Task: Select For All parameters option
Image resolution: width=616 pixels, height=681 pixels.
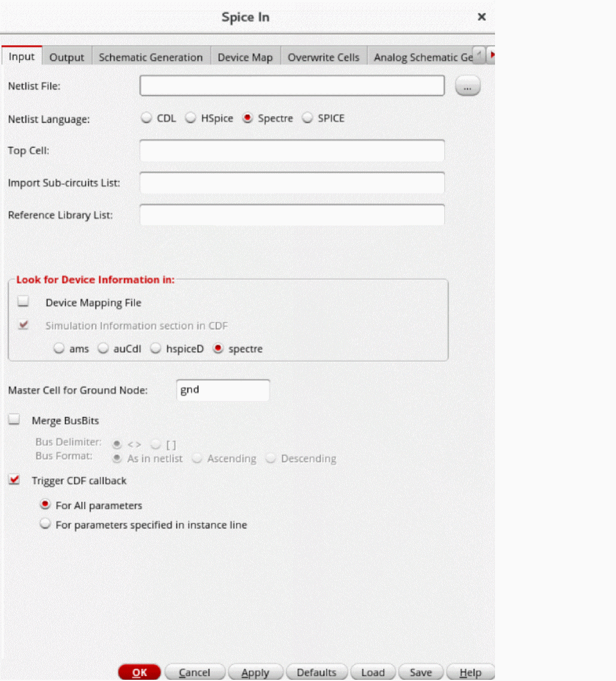Action: tap(45, 504)
